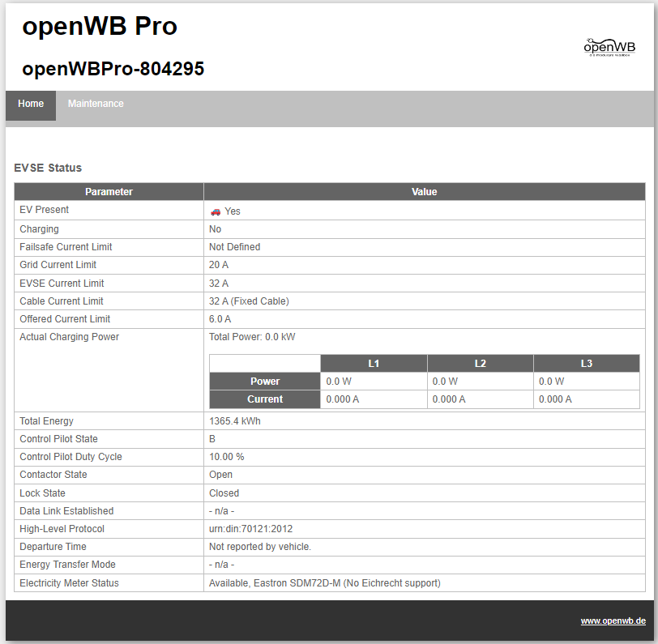Click the openWB Pro title
The height and width of the screenshot is (644, 658).
100,26
